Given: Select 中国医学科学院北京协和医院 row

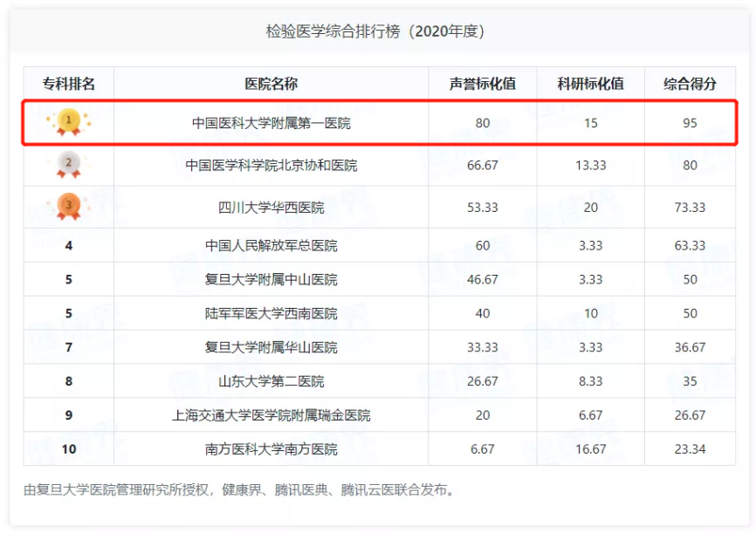Looking at the screenshot, I should pos(271,165).
